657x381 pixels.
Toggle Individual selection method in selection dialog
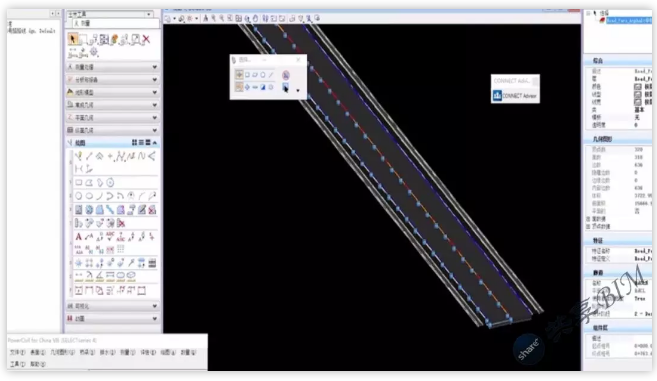239,75
